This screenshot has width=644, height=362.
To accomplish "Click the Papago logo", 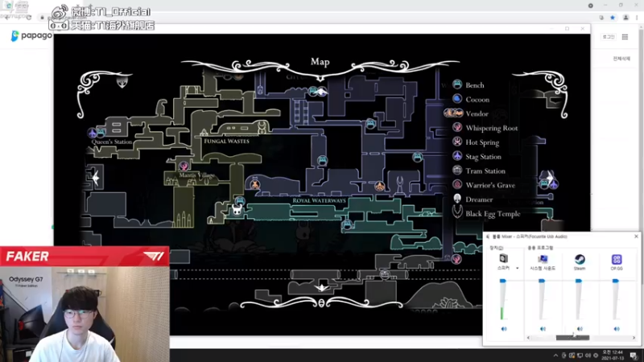I will [31, 35].
